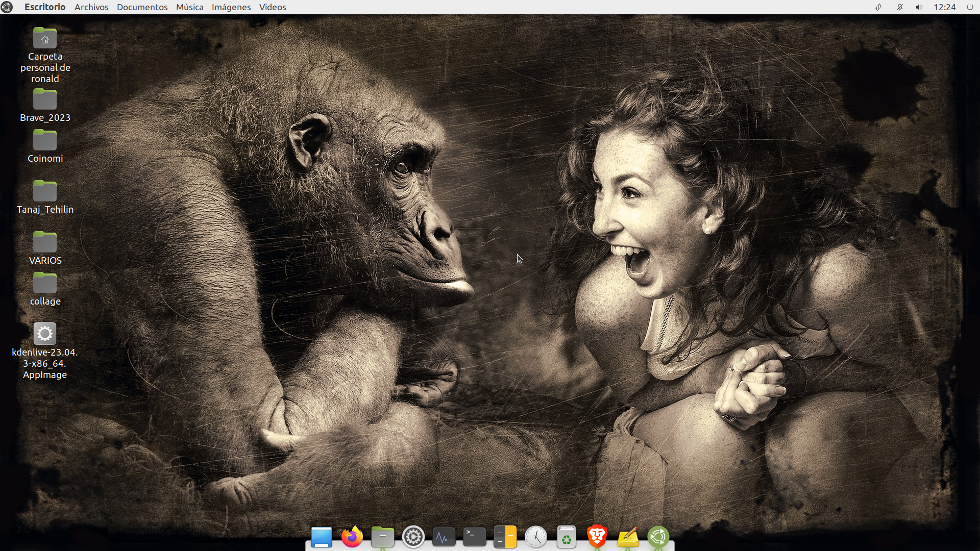Viewport: 980px width, 551px height.
Task: Launch Firefox from the dock
Action: point(352,537)
